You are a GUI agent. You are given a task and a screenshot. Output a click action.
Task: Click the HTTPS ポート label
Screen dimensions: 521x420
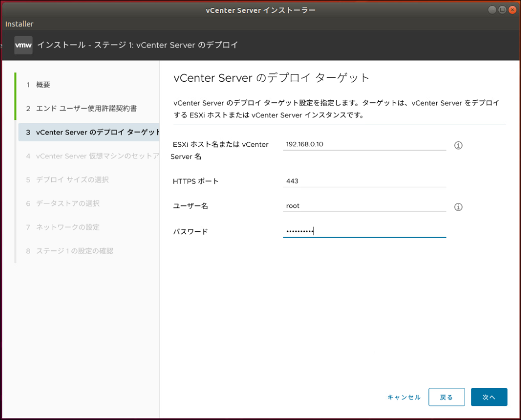click(x=196, y=182)
